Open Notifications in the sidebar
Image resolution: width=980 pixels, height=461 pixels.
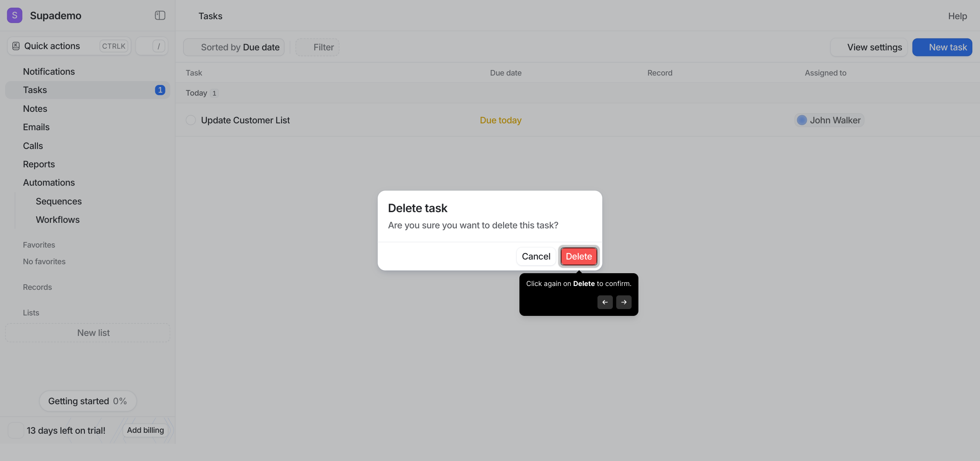point(49,72)
